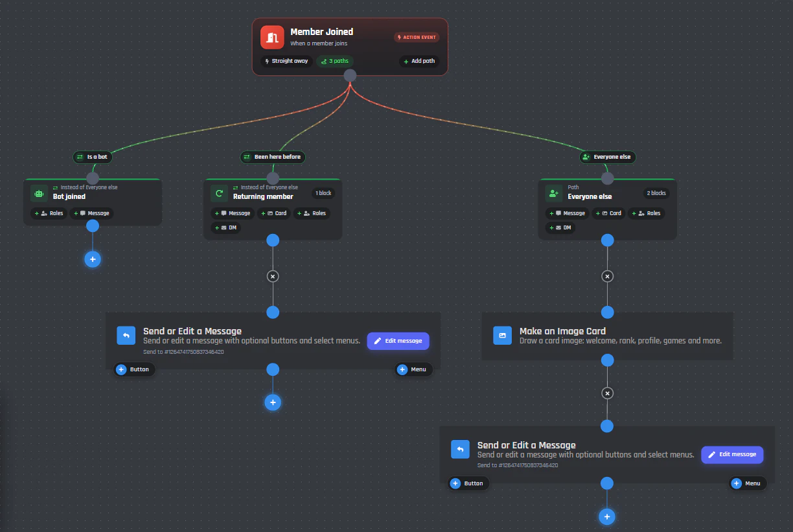Select the Bot joined robot icon

coord(39,193)
